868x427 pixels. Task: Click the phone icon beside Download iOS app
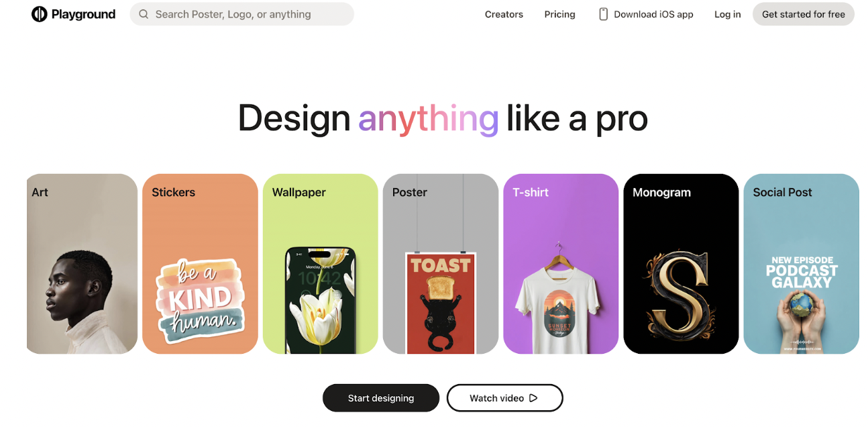(603, 14)
